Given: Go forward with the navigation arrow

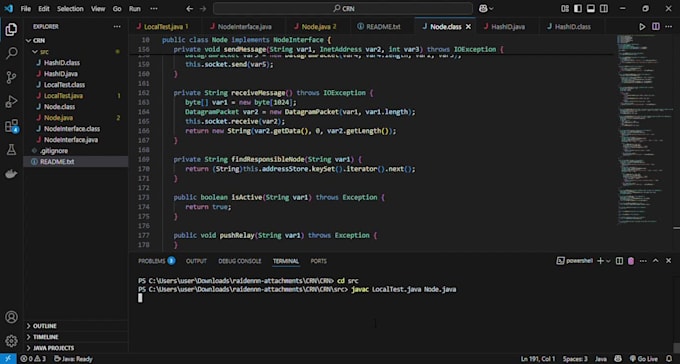Looking at the screenshot, I should click(203, 8).
